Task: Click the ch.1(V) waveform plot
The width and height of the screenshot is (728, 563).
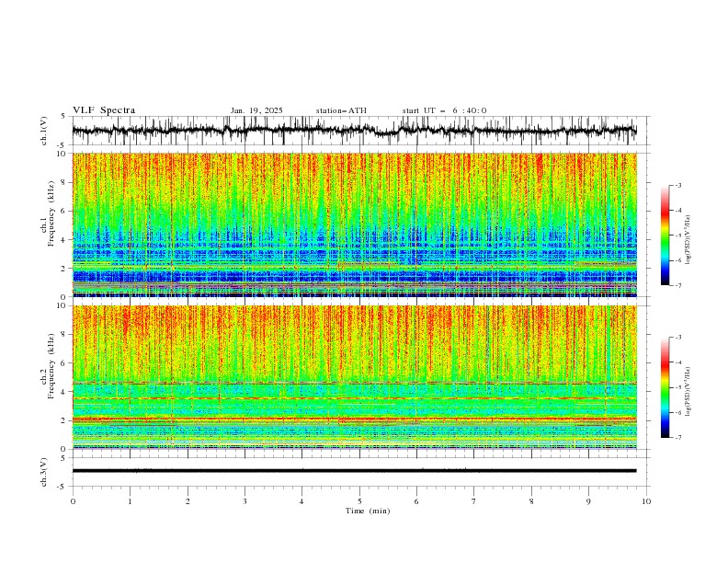Action: point(354,131)
